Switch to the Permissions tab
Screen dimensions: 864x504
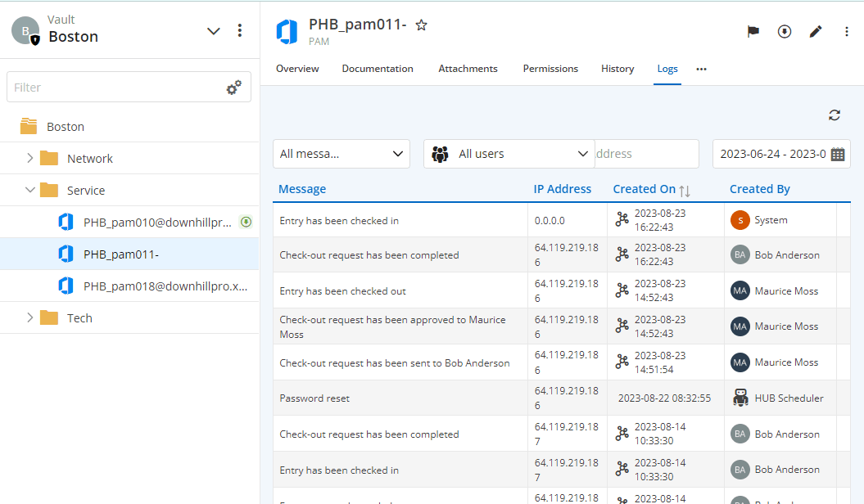(x=550, y=69)
